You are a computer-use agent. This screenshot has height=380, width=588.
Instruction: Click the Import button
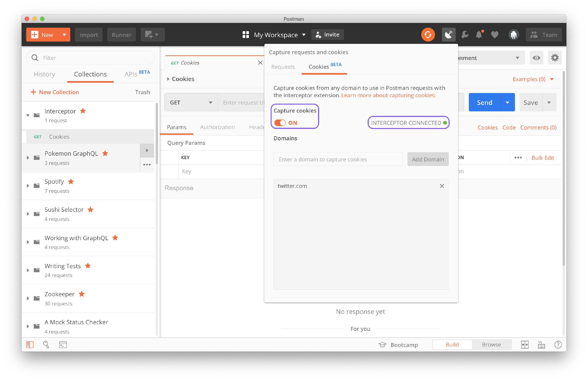89,34
